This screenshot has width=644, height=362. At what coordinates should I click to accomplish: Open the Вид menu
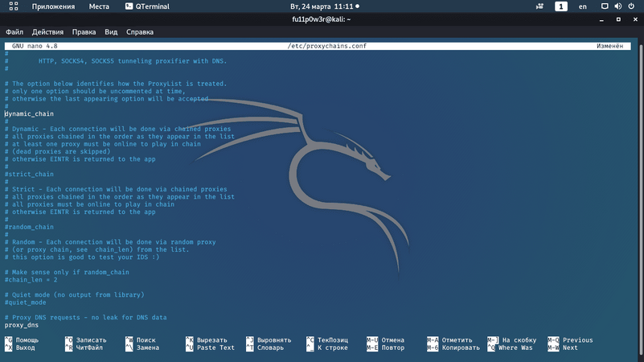(111, 32)
